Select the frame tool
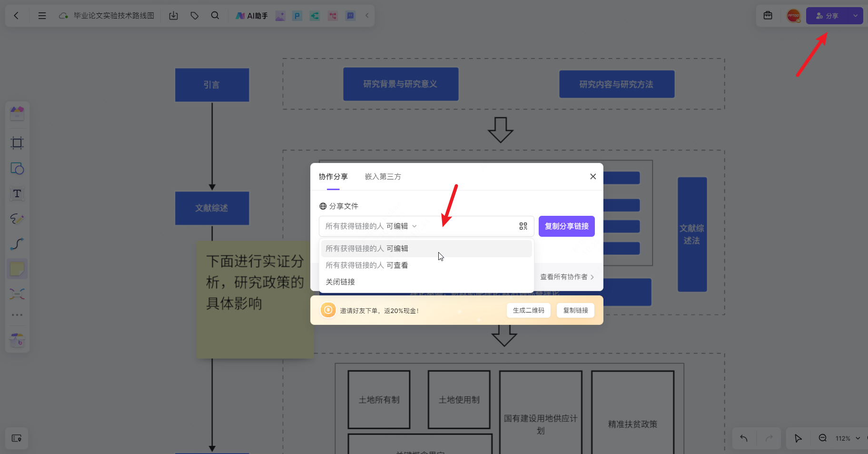Image resolution: width=868 pixels, height=454 pixels. (17, 143)
